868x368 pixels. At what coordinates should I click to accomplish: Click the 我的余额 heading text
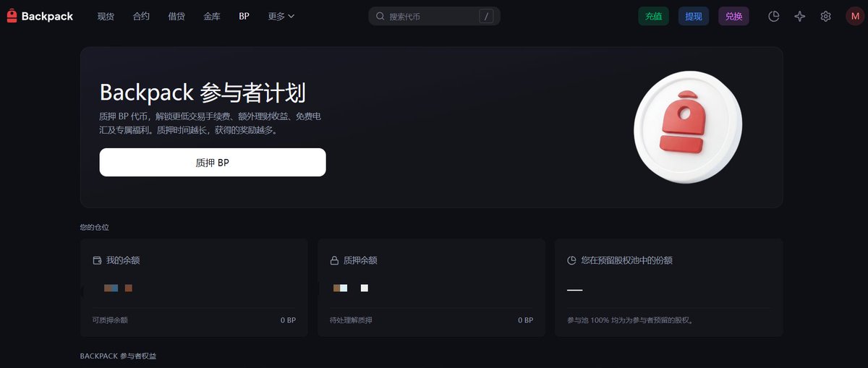[124, 260]
